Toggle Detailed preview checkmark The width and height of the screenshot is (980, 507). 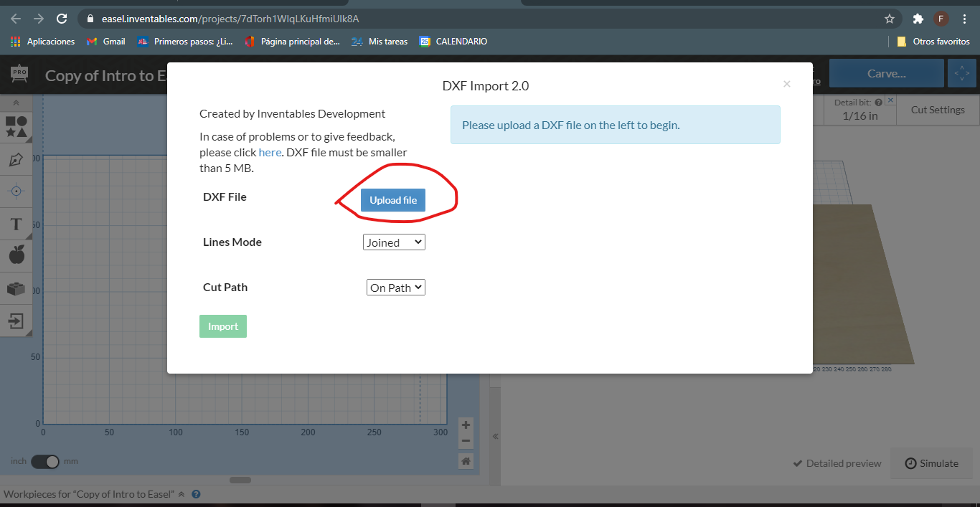[x=837, y=463]
